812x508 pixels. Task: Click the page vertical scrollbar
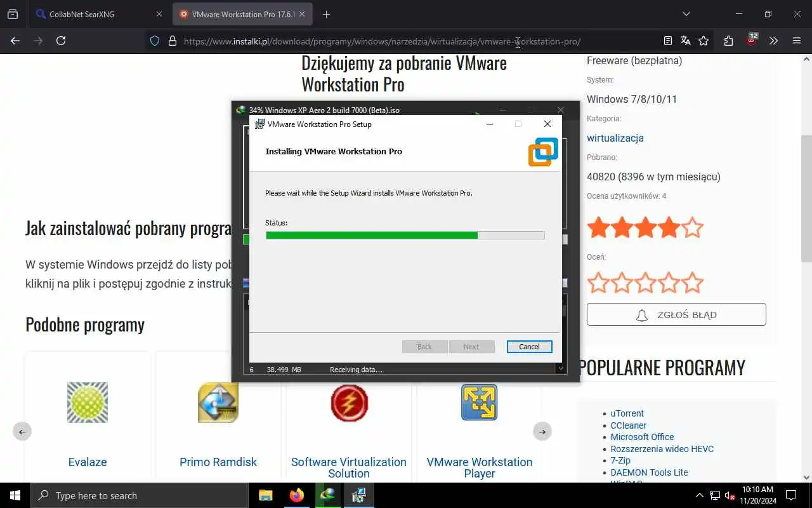807,199
